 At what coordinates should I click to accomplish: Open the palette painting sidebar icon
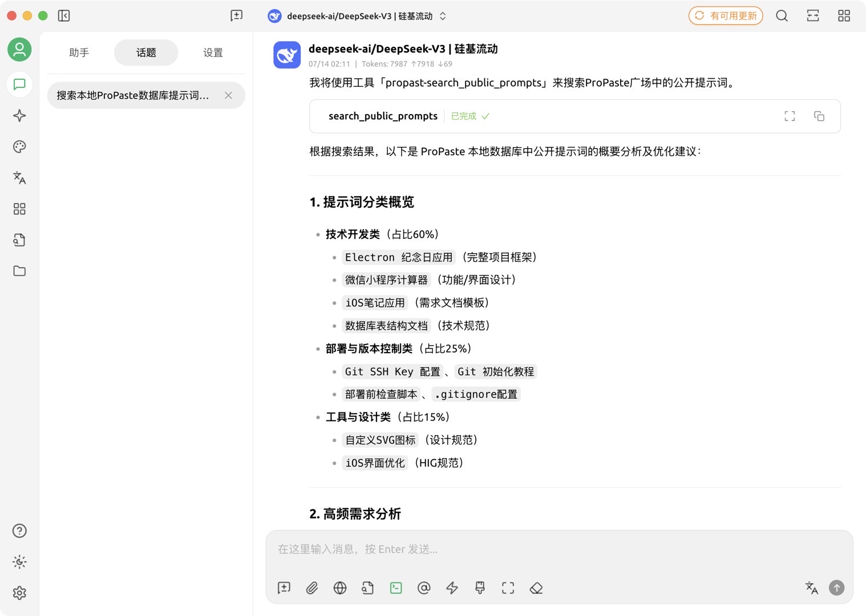(x=19, y=147)
